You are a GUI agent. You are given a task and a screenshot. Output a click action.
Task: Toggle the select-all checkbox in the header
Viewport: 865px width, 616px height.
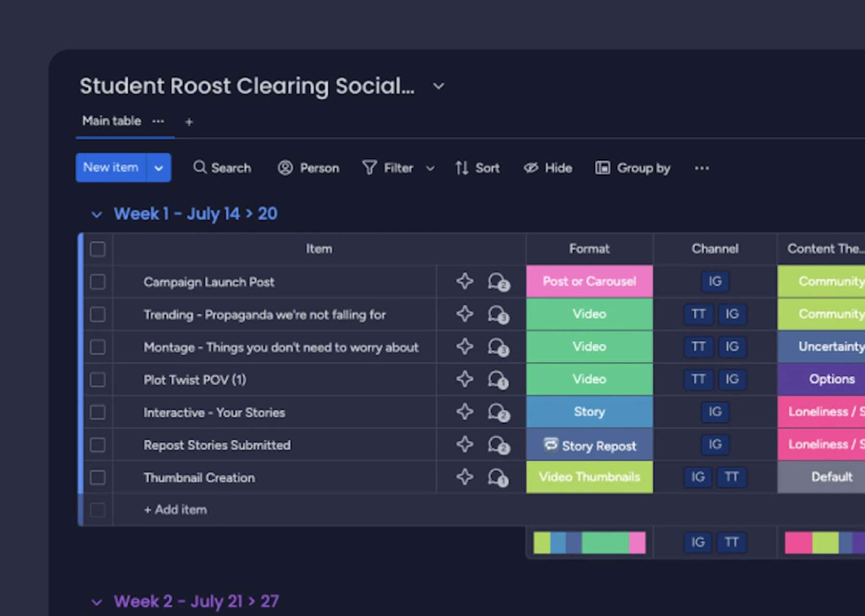(x=97, y=249)
